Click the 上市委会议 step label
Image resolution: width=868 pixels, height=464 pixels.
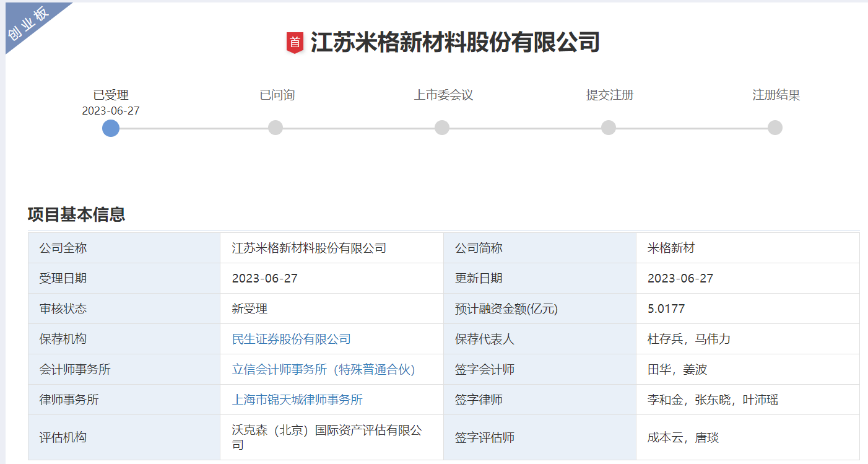click(x=443, y=95)
